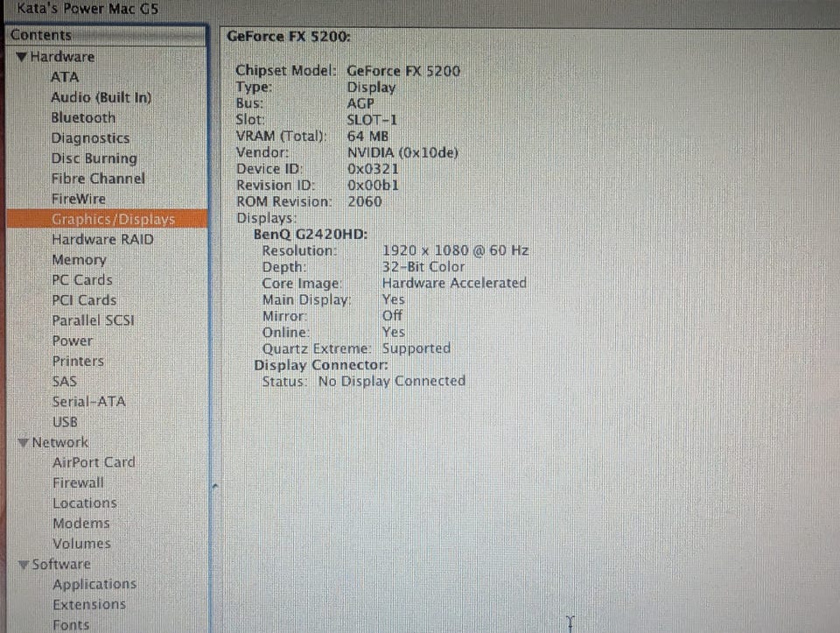Click the Device ID value 0x0321
The width and height of the screenshot is (840, 633).
[x=373, y=169]
